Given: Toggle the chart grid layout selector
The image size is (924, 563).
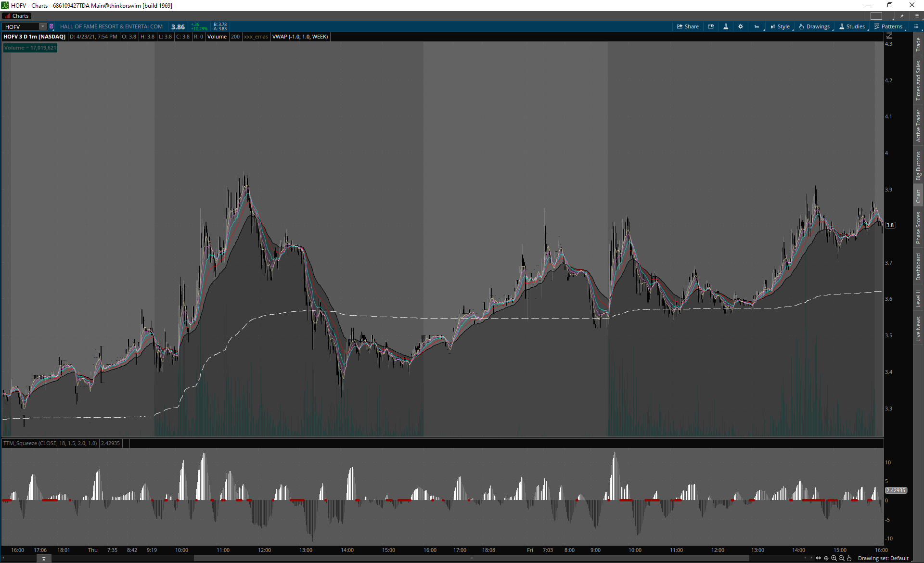Looking at the screenshot, I should 876,16.
